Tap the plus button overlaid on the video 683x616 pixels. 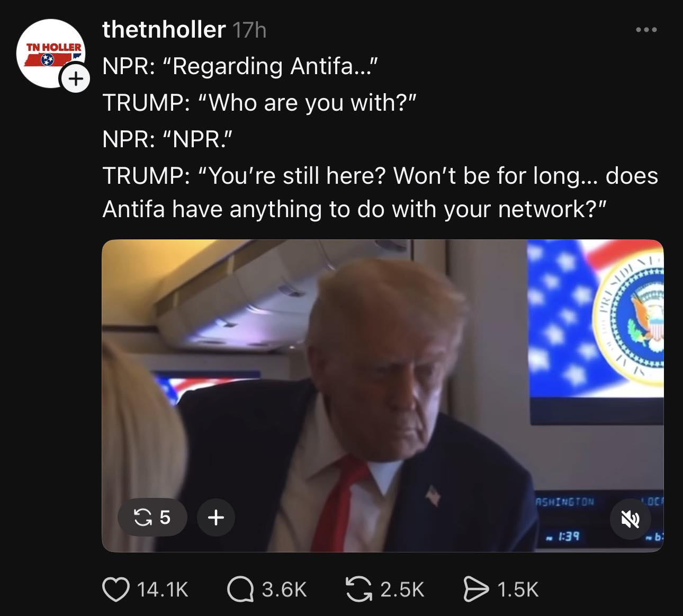(215, 517)
